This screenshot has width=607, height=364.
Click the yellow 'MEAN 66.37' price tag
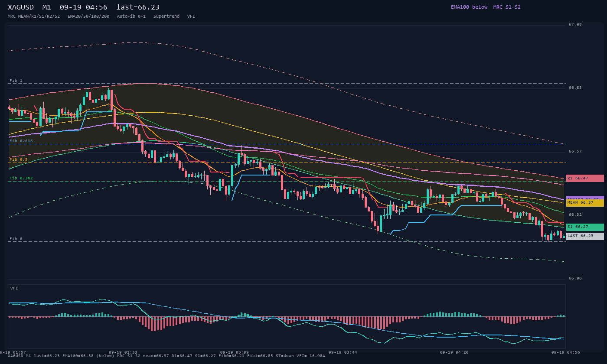pos(585,203)
